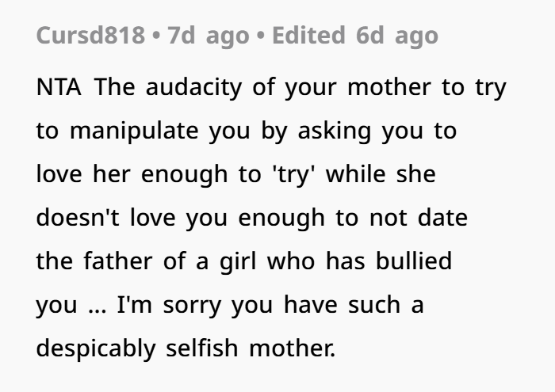Click the word 'father' in the comment
This screenshot has width=555, height=392.
pyautogui.click(x=118, y=261)
